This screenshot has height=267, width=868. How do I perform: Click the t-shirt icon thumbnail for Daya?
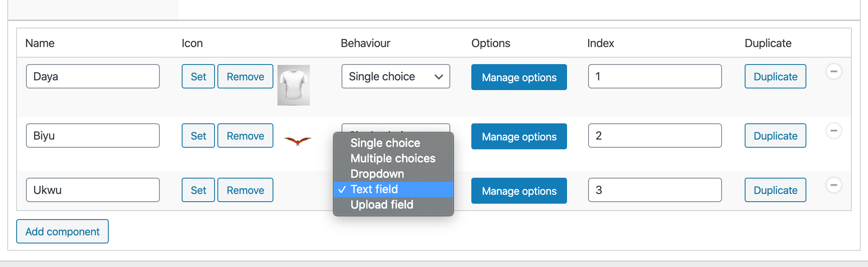pyautogui.click(x=294, y=85)
